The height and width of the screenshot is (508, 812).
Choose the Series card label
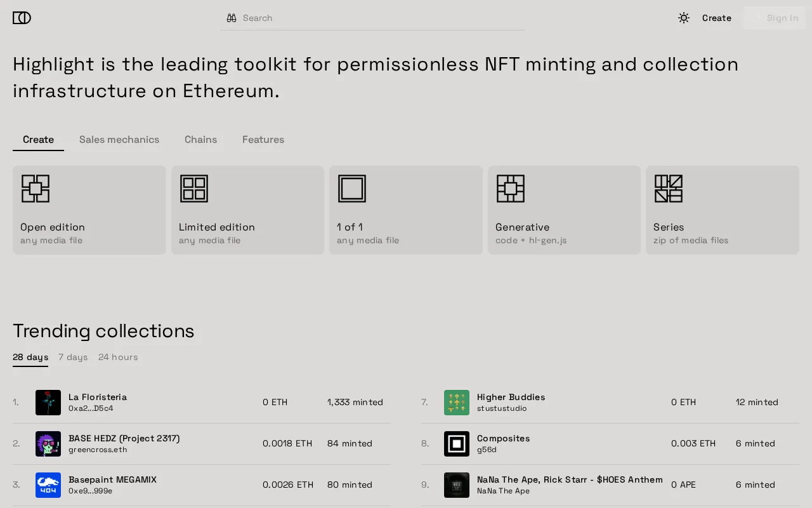[669, 227]
